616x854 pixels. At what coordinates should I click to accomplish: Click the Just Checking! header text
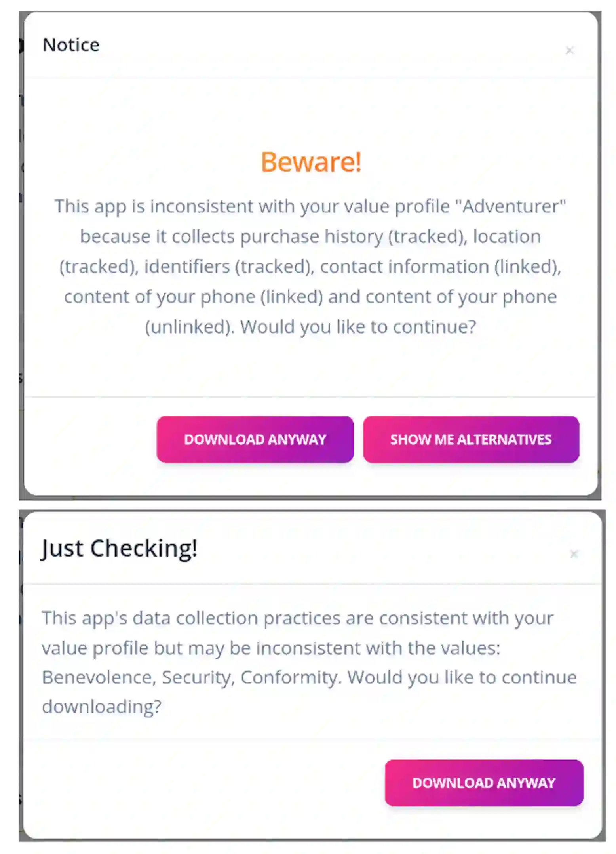click(119, 549)
